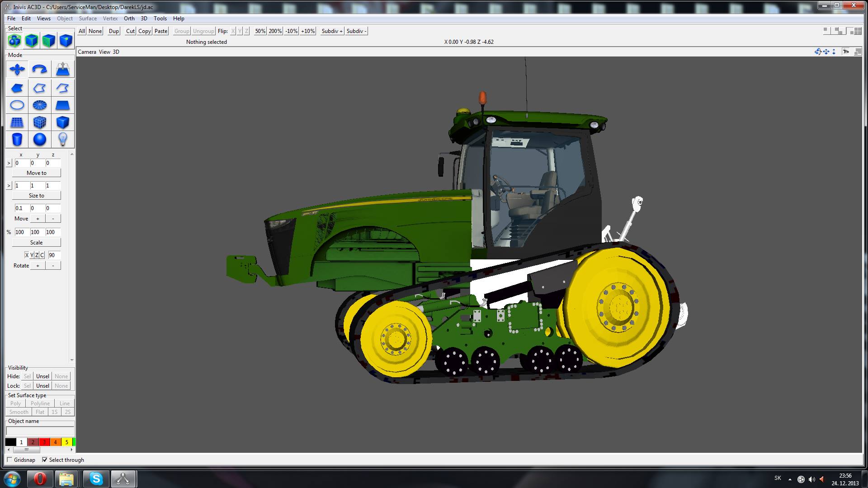Click the Object name input field
Screen dimensions: 868x488
tap(40, 431)
